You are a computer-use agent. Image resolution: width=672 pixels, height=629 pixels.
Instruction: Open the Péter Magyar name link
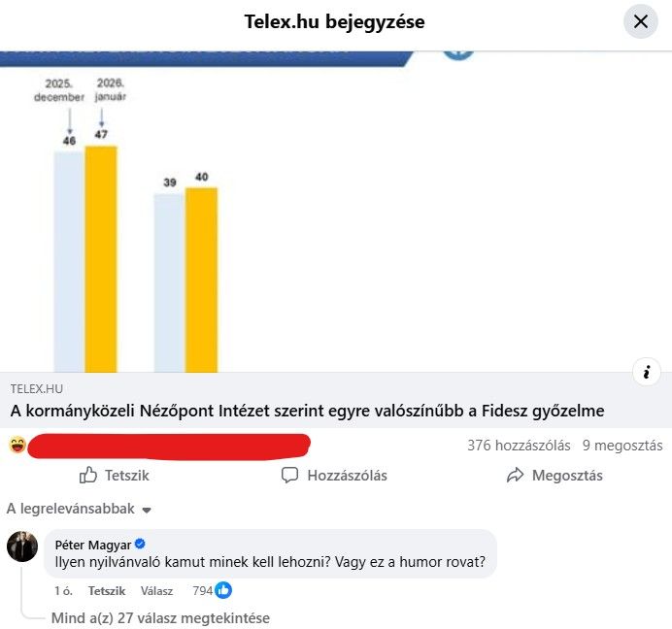pos(92,544)
